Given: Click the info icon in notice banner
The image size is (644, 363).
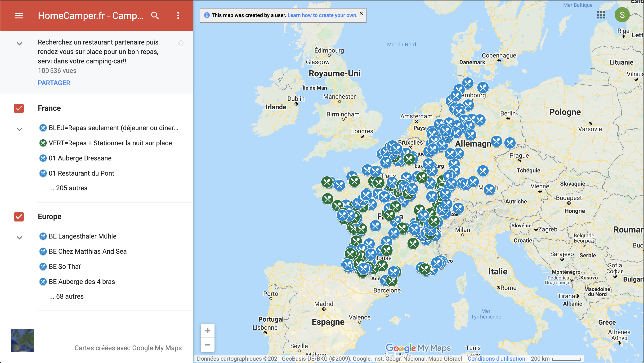Looking at the screenshot, I should tap(207, 15).
